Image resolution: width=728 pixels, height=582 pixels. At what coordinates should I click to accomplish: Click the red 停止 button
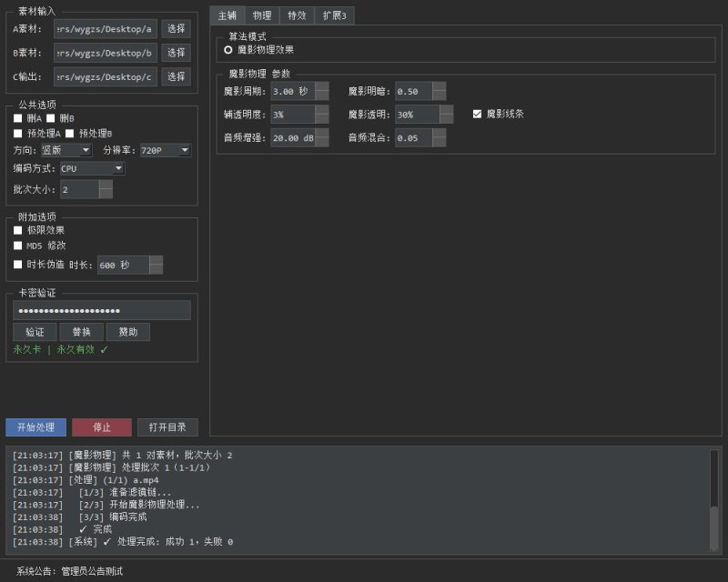tap(102, 427)
